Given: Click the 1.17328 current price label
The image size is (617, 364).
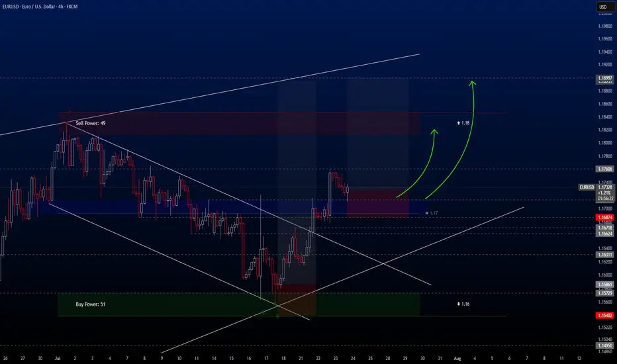Looking at the screenshot, I should pos(605,187).
